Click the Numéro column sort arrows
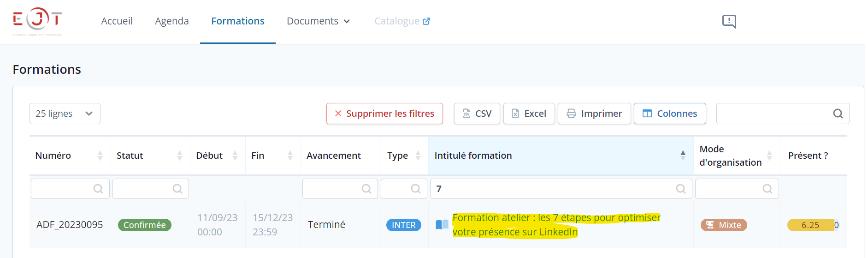 click(x=100, y=156)
